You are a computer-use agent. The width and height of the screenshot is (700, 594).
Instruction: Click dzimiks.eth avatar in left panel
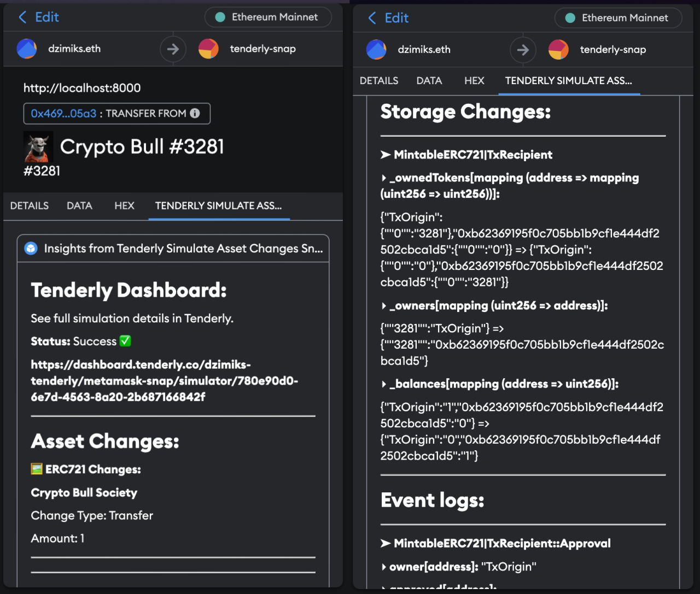click(27, 49)
